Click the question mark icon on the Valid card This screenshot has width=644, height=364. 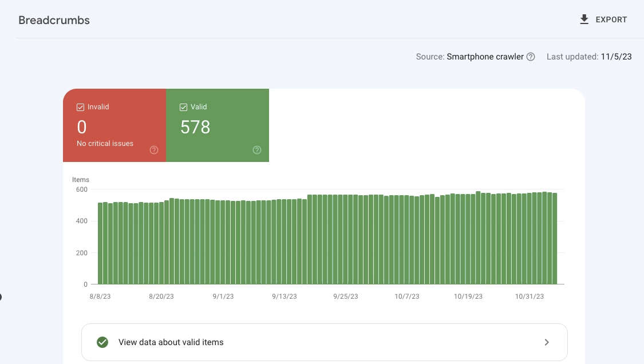[x=257, y=150]
